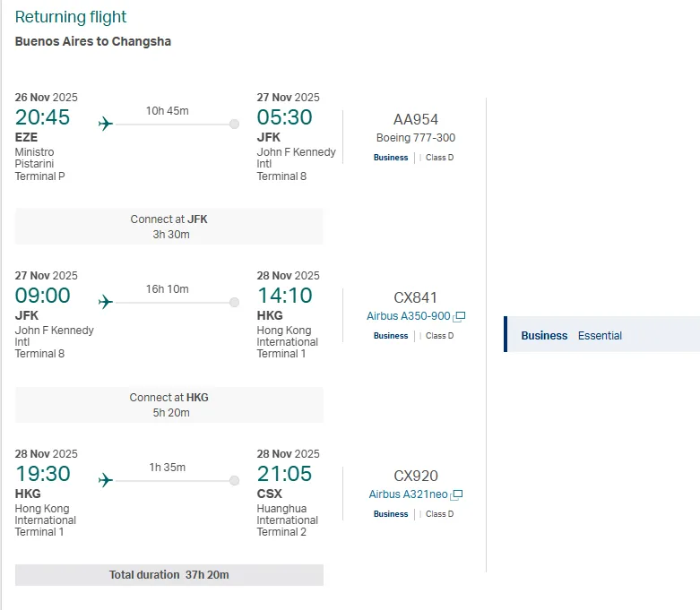This screenshot has width=700, height=610.
Task: Click the plane icon on the HKG to CSX leg
Action: tap(106, 480)
